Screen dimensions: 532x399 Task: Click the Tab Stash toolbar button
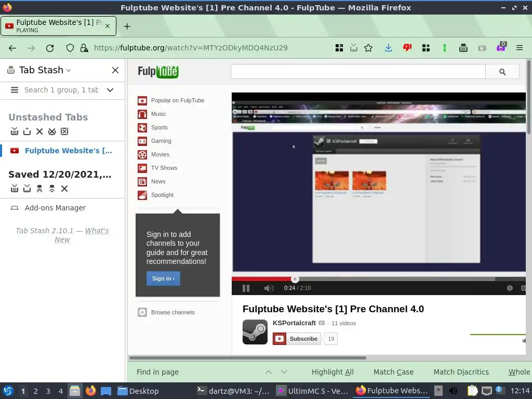pyautogui.click(x=463, y=48)
